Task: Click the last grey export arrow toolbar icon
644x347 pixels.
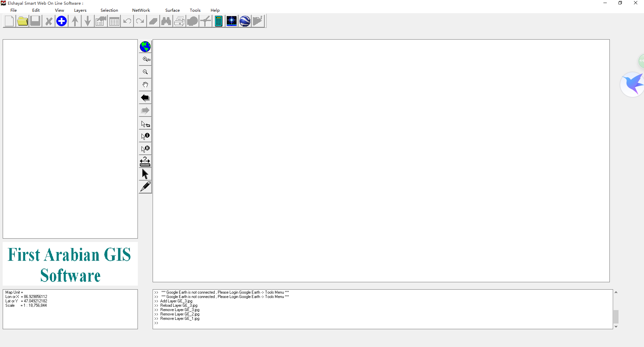Action: (258, 21)
